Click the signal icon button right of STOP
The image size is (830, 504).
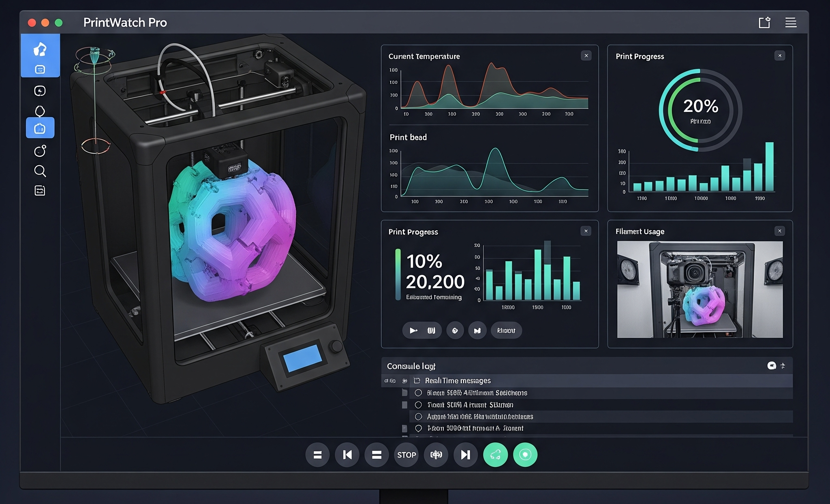tap(436, 455)
